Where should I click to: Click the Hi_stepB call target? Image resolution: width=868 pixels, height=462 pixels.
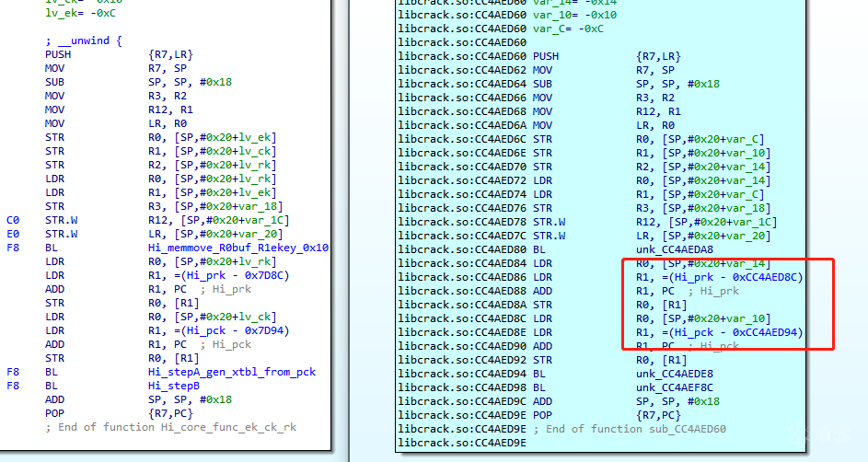tap(174, 387)
